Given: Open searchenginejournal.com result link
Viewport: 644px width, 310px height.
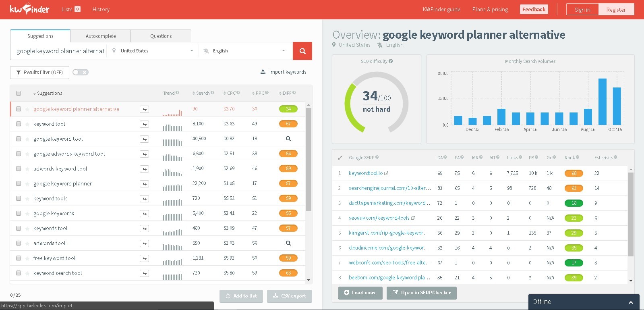Looking at the screenshot, I should pos(390,188).
